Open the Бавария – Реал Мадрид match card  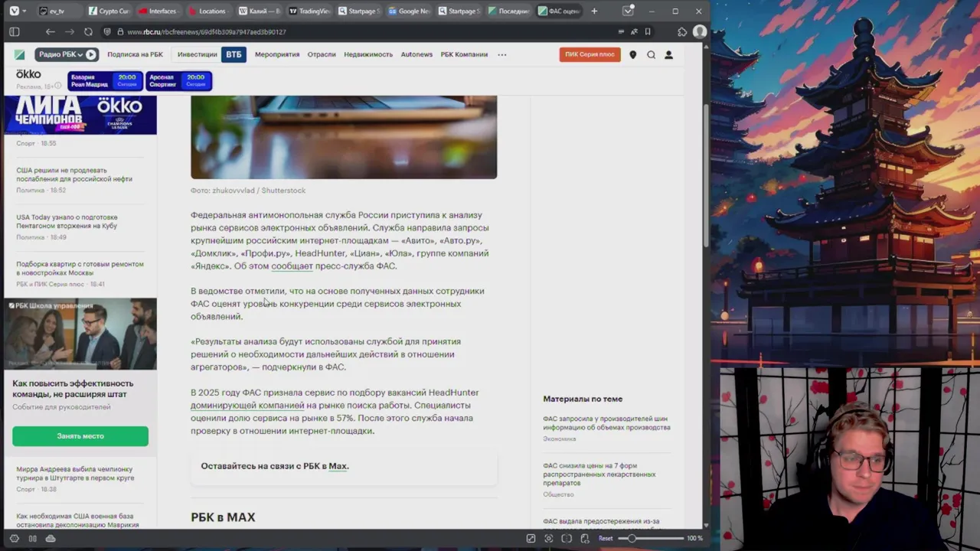click(x=104, y=80)
